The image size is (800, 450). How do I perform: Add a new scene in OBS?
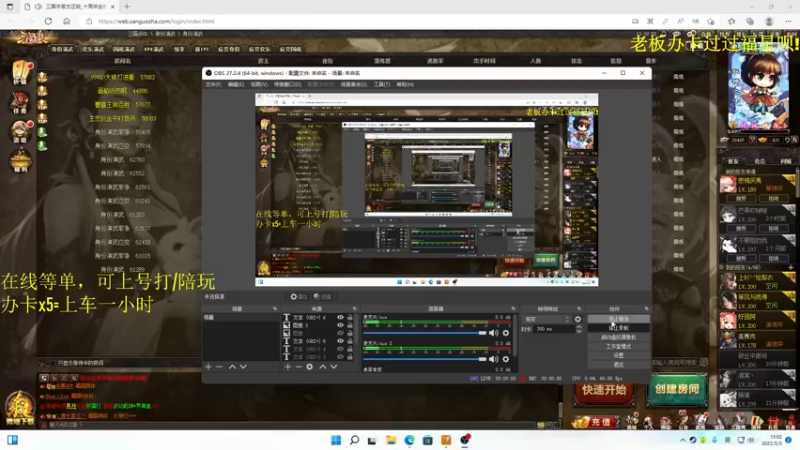[208, 367]
